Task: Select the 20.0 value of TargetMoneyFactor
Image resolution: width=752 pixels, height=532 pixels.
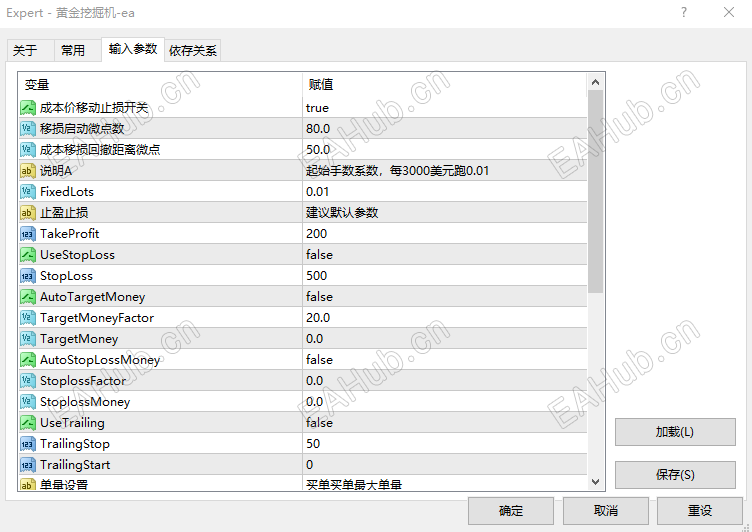Action: click(318, 318)
